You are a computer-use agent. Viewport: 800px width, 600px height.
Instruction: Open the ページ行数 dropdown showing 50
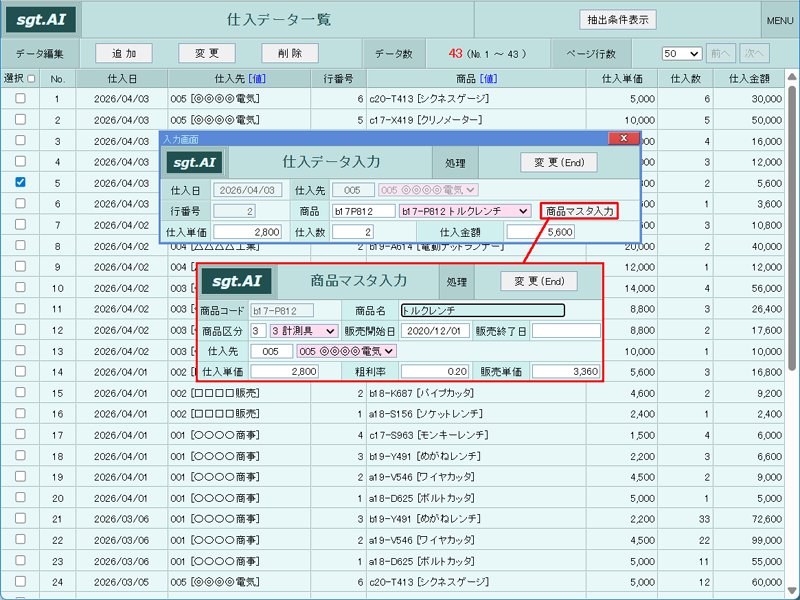pyautogui.click(x=682, y=54)
